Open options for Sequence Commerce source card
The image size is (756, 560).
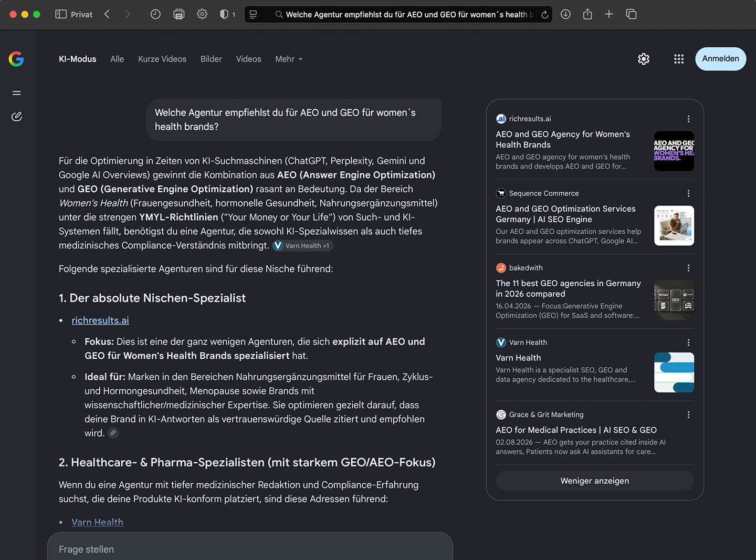click(688, 193)
